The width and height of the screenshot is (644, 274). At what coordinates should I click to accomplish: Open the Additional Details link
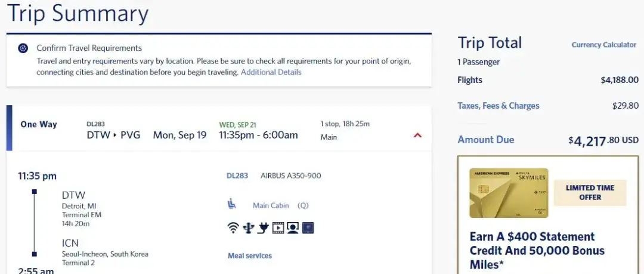[x=271, y=72]
